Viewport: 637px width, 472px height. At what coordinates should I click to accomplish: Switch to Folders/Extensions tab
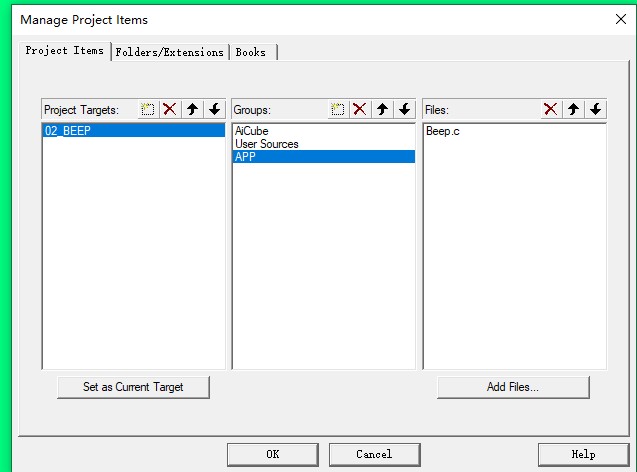tap(169, 52)
